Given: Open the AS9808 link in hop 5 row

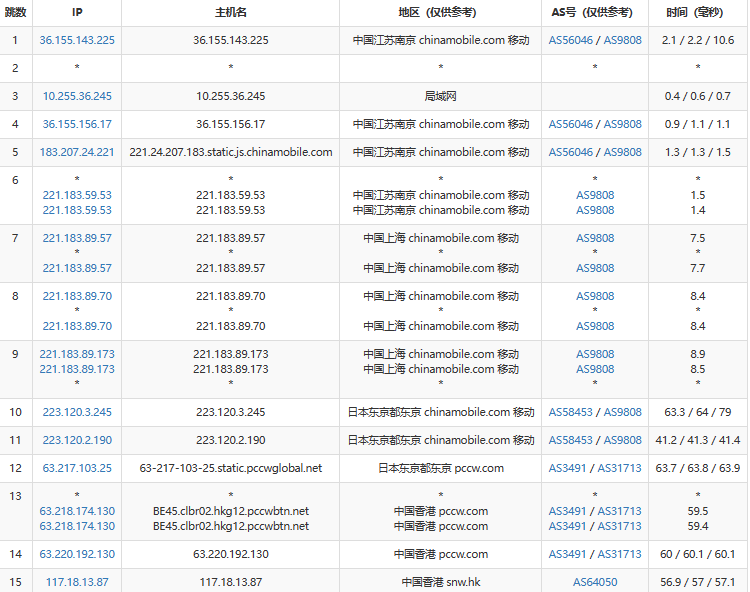Looking at the screenshot, I should [622, 152].
